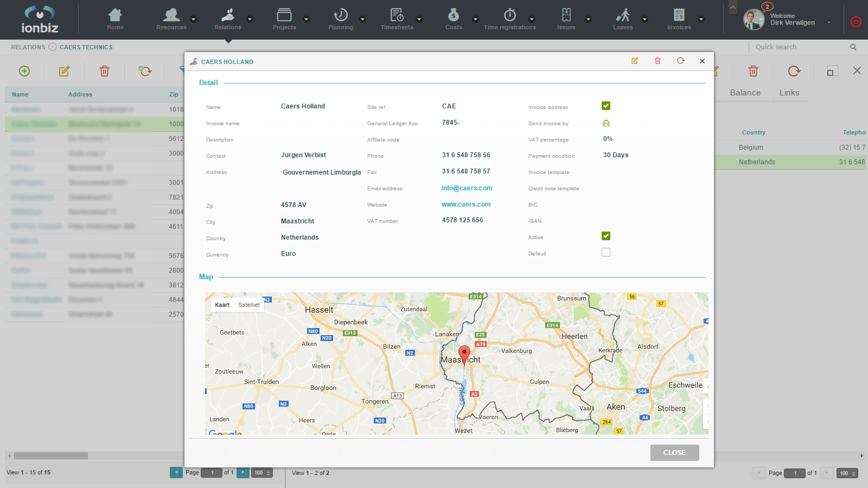
Task: Switch map to Kaart view
Action: point(222,305)
